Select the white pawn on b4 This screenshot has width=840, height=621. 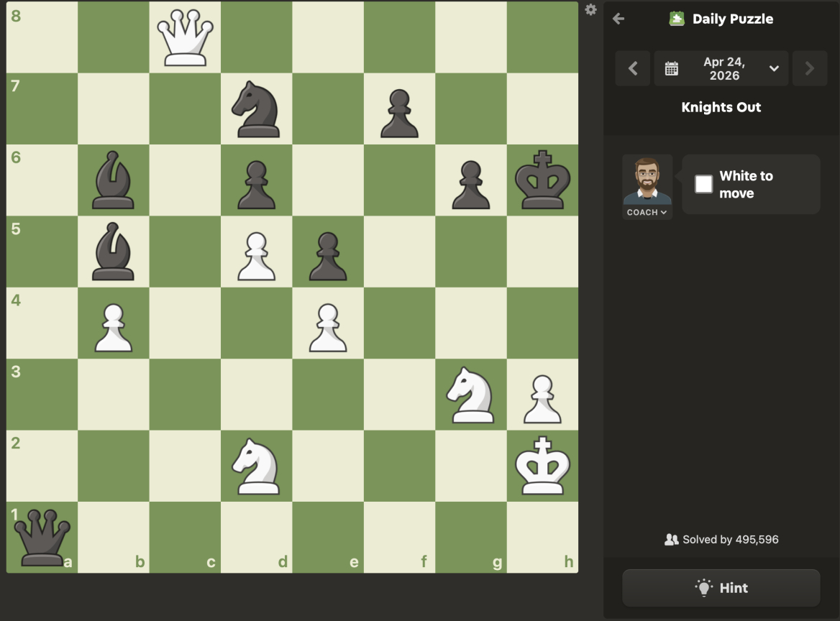(113, 328)
